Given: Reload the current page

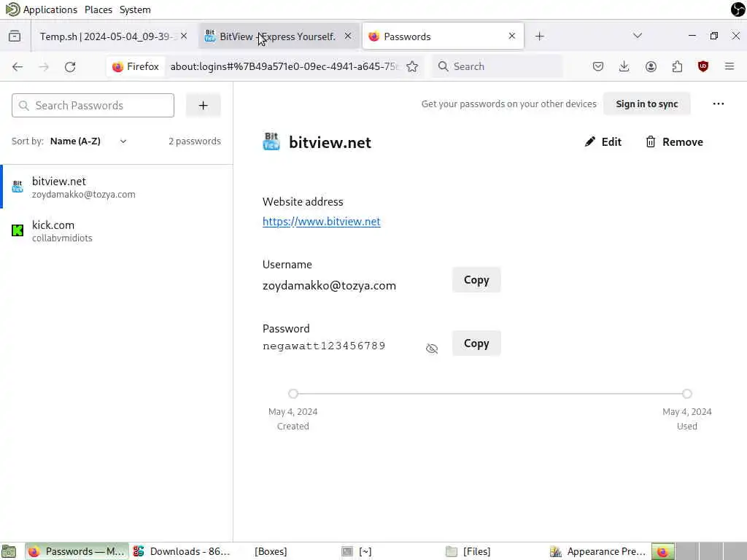Looking at the screenshot, I should pyautogui.click(x=70, y=66).
